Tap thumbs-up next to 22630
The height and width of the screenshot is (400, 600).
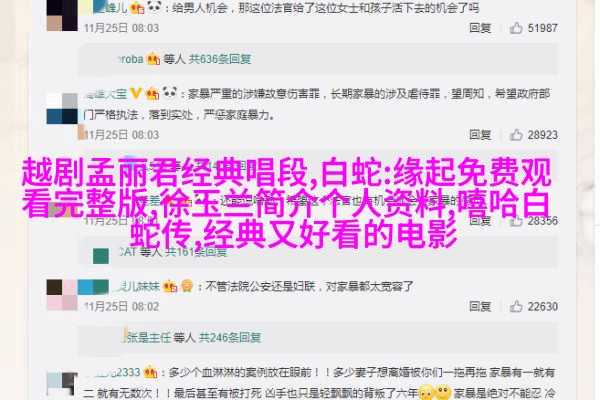516,306
